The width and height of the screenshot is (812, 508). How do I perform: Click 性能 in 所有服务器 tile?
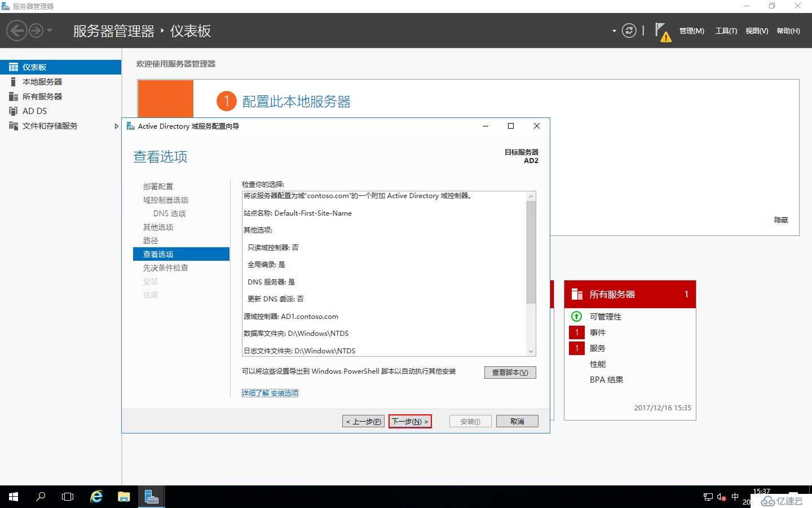(x=598, y=364)
